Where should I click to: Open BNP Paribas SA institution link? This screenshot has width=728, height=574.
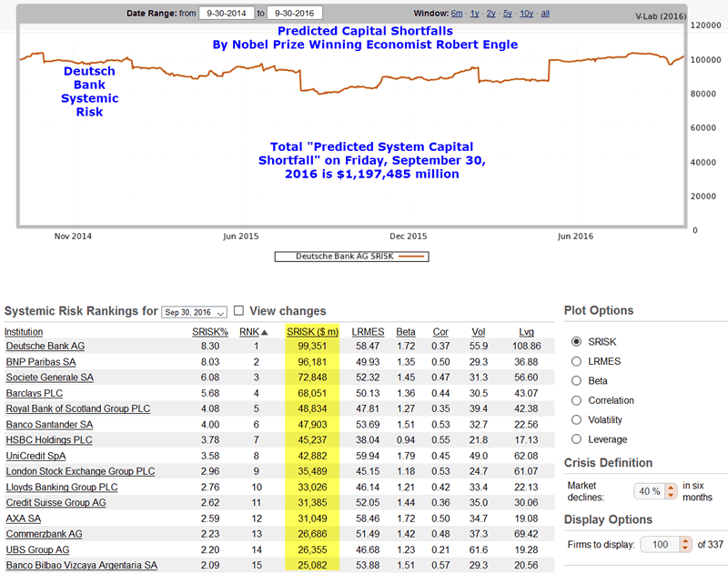(43, 362)
